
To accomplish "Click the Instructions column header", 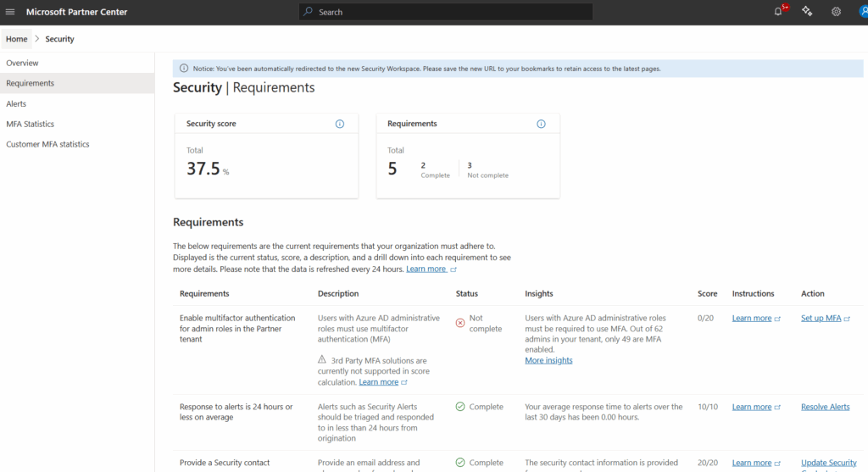I will pos(753,294).
